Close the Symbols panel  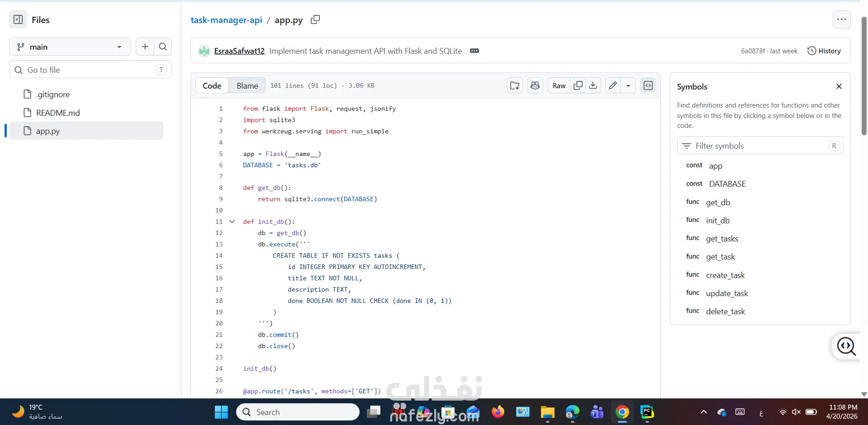pyautogui.click(x=839, y=86)
